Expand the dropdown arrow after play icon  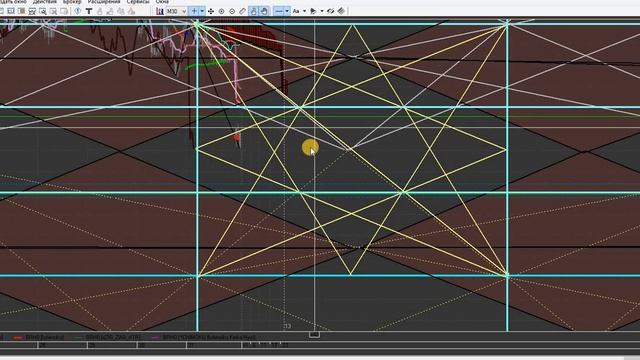[322, 11]
